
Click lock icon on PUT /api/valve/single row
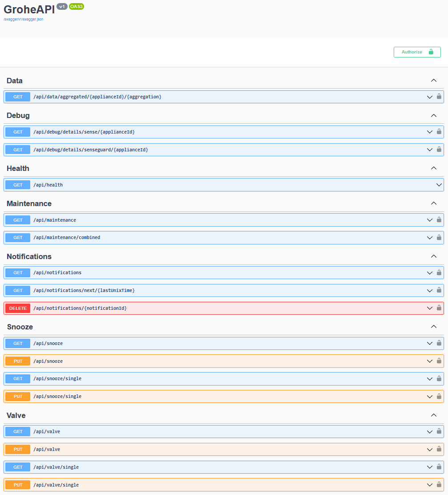click(x=439, y=484)
